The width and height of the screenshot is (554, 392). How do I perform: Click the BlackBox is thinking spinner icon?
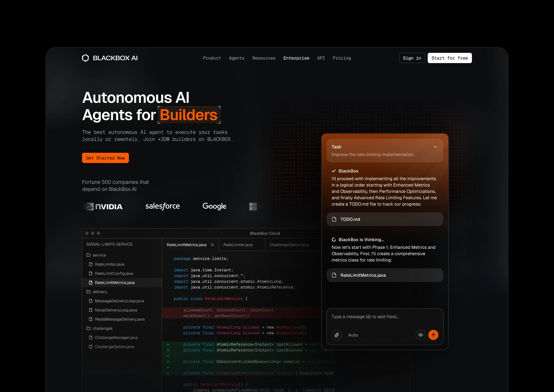334,239
